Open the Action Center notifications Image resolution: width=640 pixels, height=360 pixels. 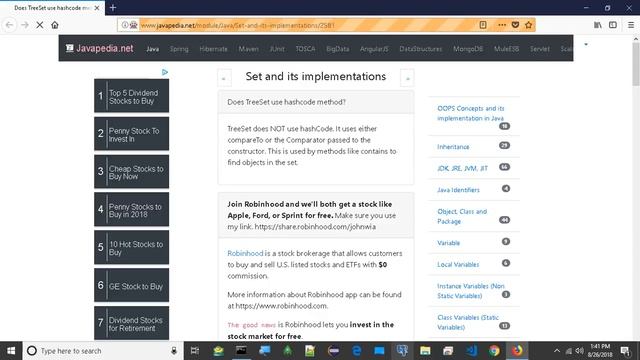(625, 351)
